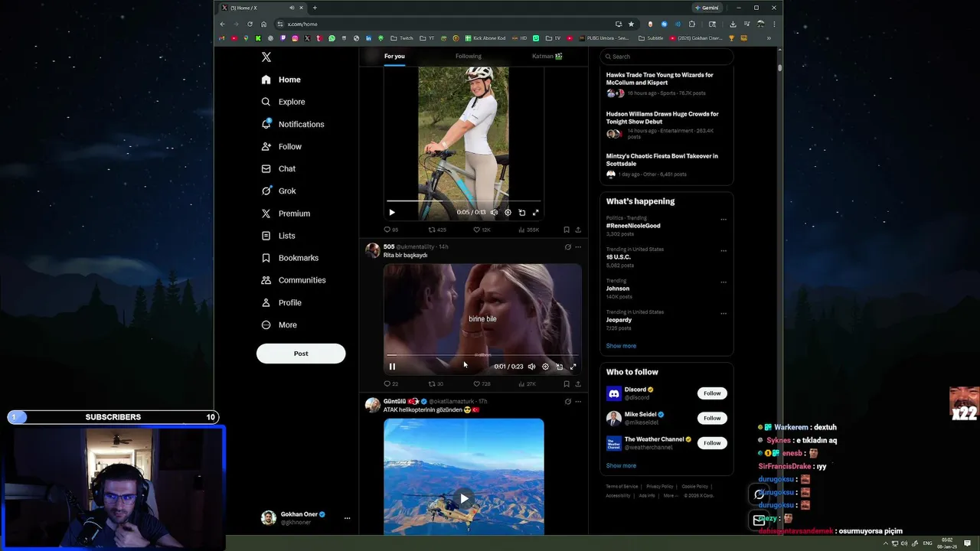This screenshot has width=980, height=551.
Task: Seek on the cyclist video progress bar
Action: 464,201
